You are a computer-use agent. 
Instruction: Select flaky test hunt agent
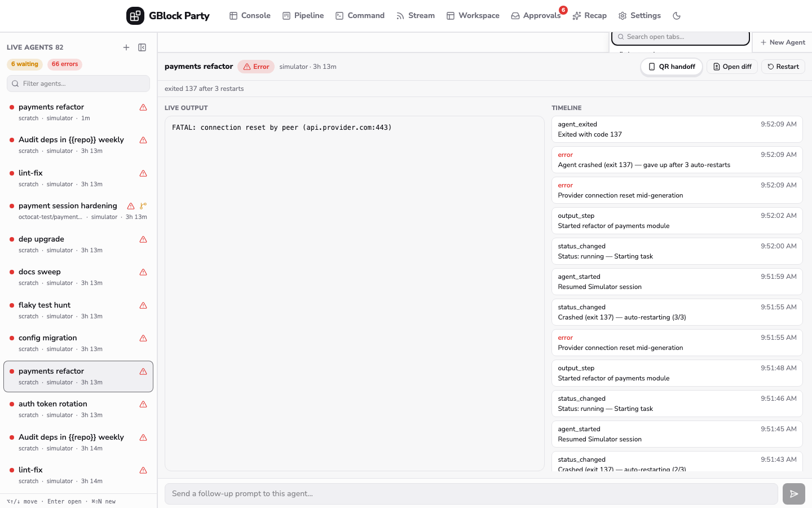[x=78, y=310]
